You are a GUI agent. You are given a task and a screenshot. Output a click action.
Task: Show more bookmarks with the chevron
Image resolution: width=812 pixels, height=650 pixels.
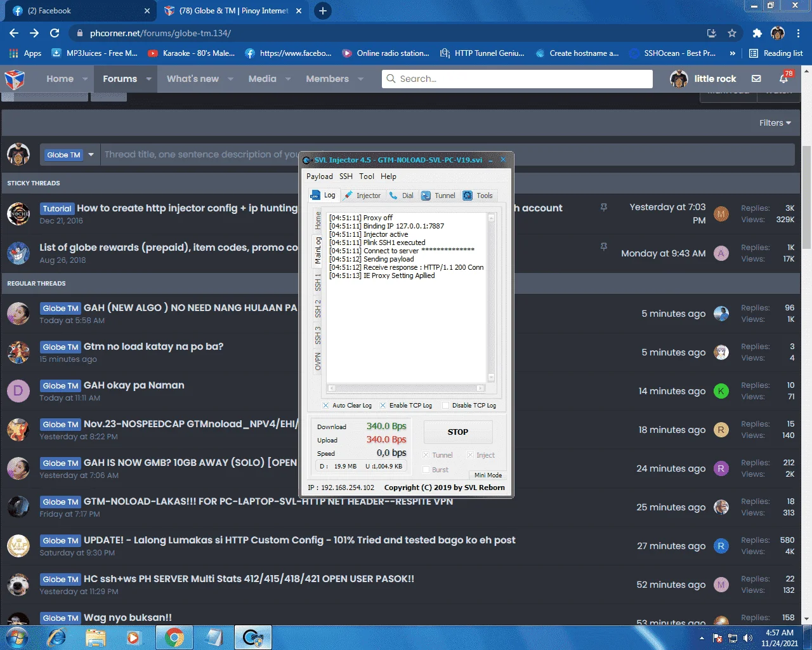coord(733,53)
